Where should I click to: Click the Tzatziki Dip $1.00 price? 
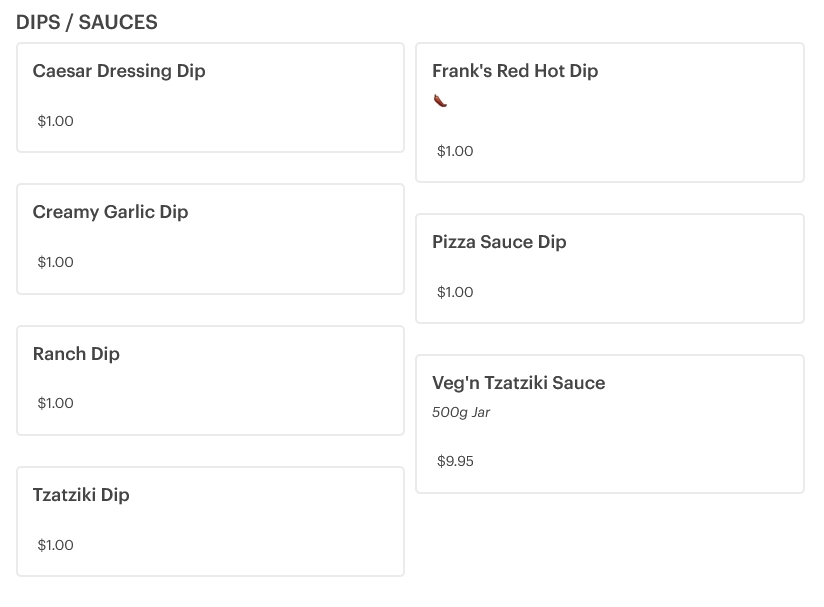[56, 545]
